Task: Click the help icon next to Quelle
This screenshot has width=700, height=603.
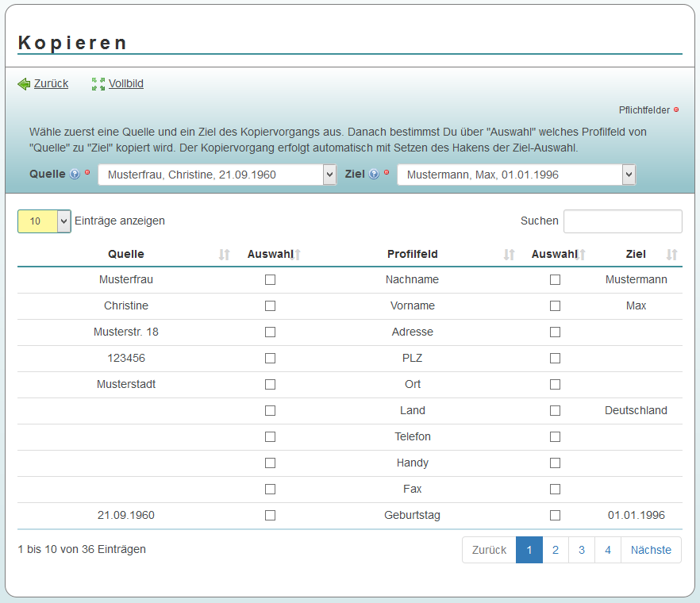Action: click(x=75, y=175)
